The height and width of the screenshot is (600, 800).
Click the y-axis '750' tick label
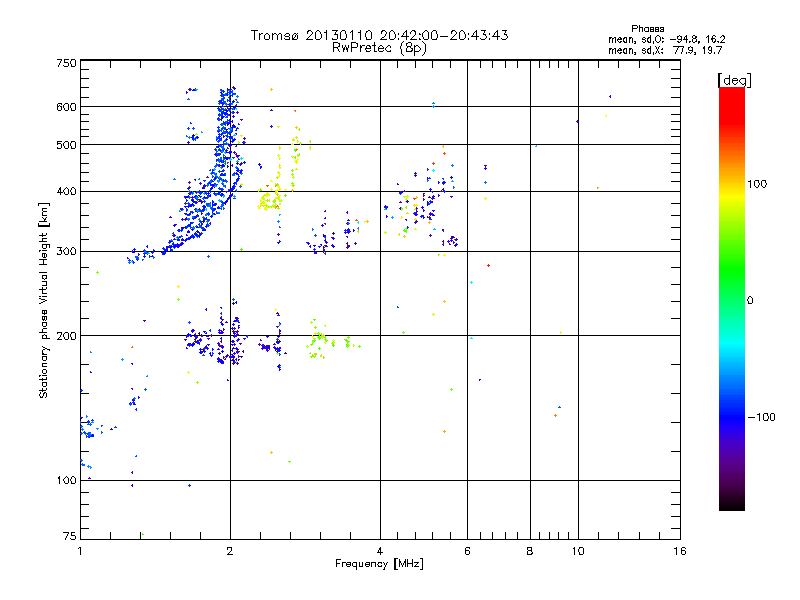pos(66,63)
